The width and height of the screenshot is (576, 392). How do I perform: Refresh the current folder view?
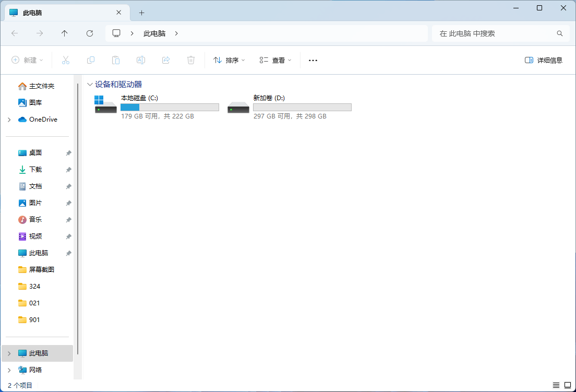pos(90,33)
